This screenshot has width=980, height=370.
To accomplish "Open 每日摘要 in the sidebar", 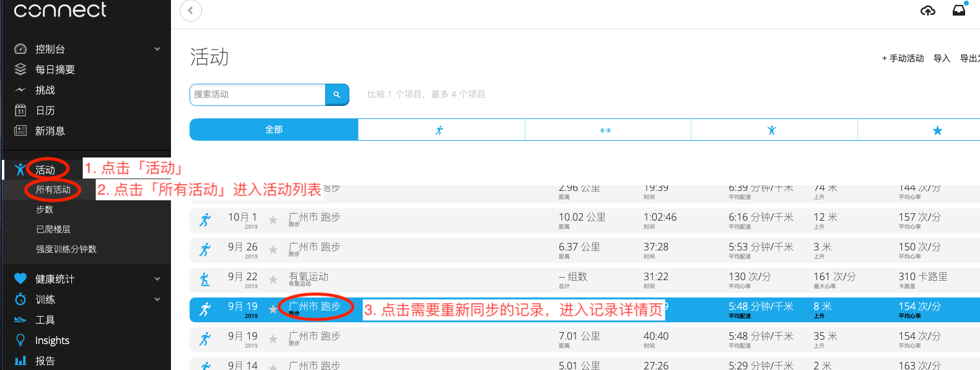I will coord(55,69).
